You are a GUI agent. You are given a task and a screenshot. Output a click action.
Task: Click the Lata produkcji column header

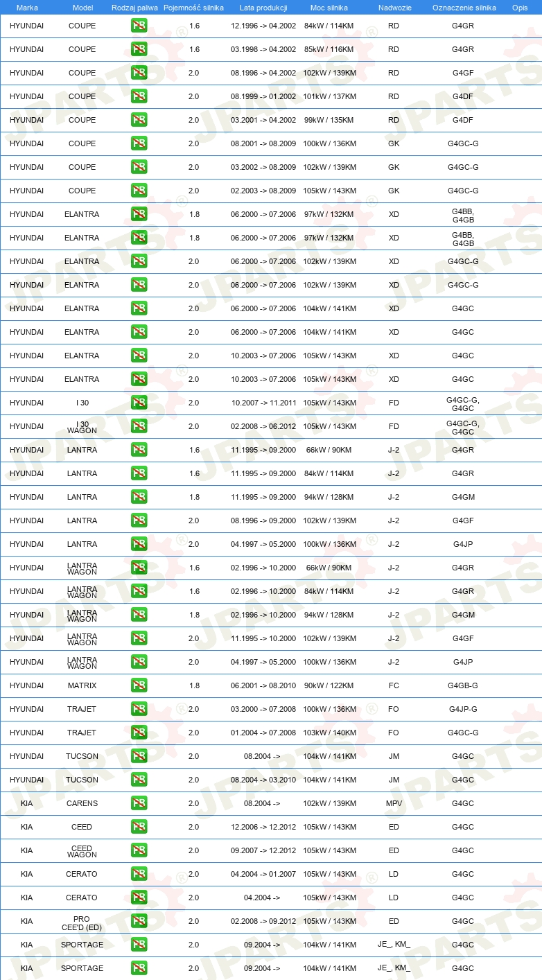point(263,8)
